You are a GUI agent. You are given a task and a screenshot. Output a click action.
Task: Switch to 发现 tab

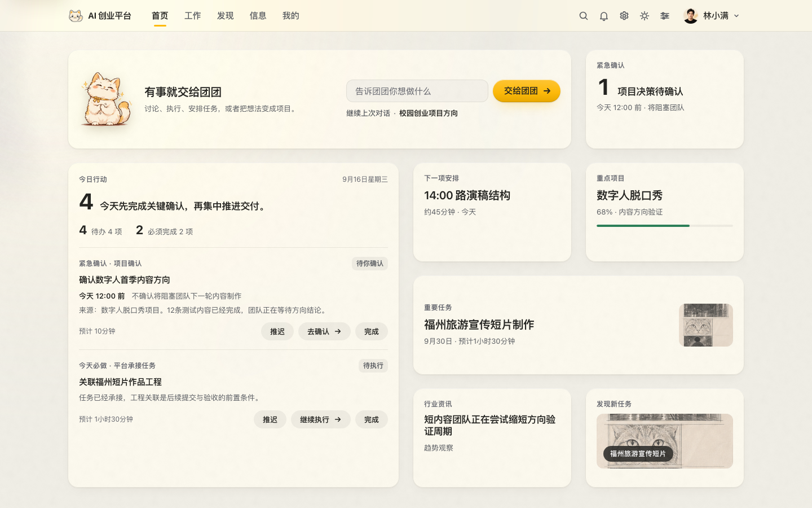click(x=226, y=16)
